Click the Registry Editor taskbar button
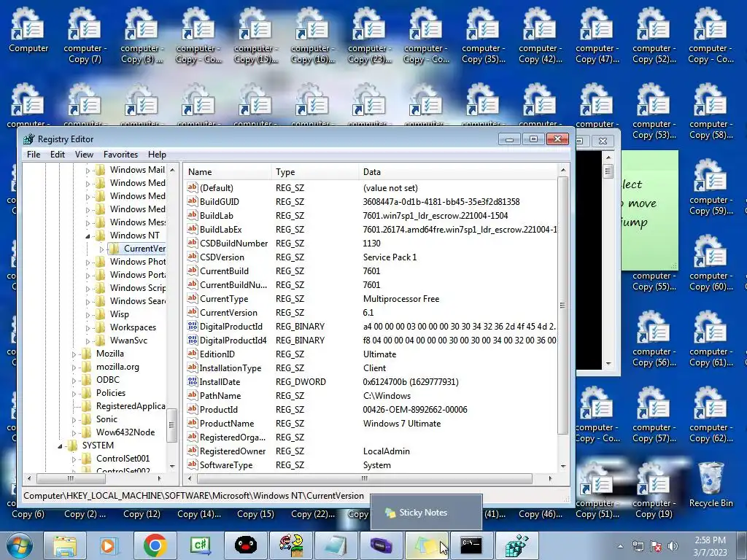The height and width of the screenshot is (560, 747). pyautogui.click(x=517, y=545)
